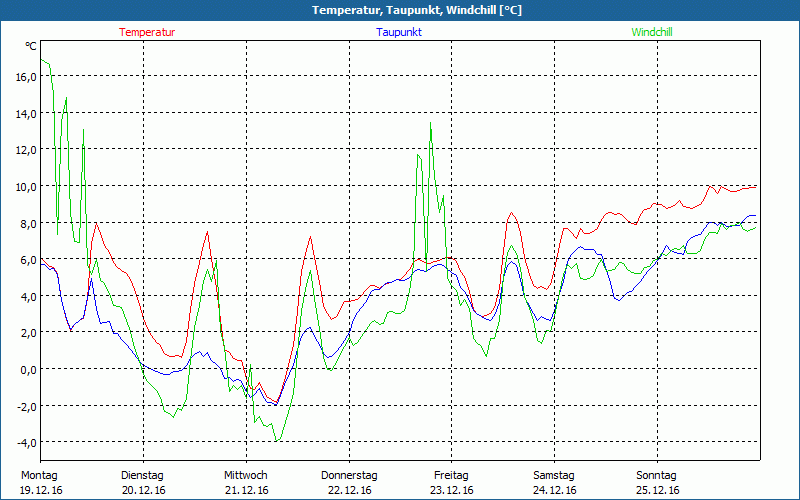The width and height of the screenshot is (800, 500).
Task: Click the 2,0 y-axis value
Action: tap(29, 333)
